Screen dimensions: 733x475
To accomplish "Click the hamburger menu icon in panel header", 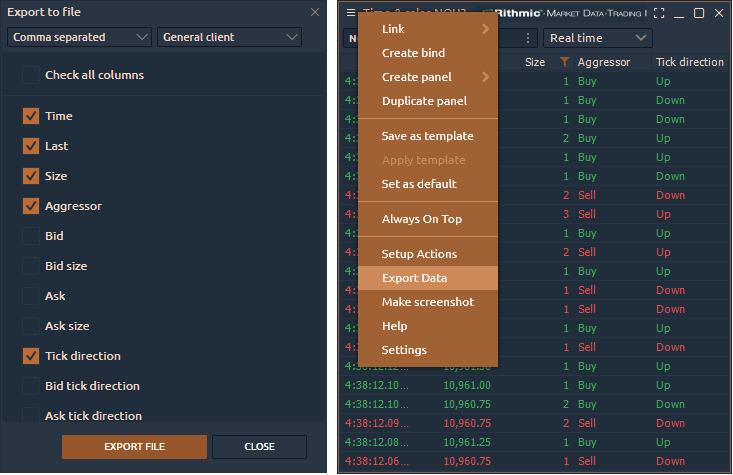I will pyautogui.click(x=350, y=13).
